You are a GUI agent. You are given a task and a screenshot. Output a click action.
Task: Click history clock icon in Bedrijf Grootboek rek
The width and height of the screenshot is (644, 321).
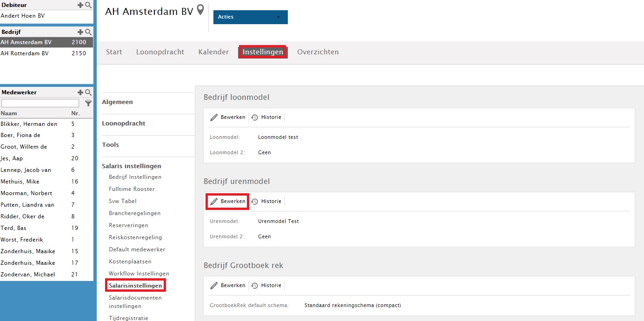[255, 286]
